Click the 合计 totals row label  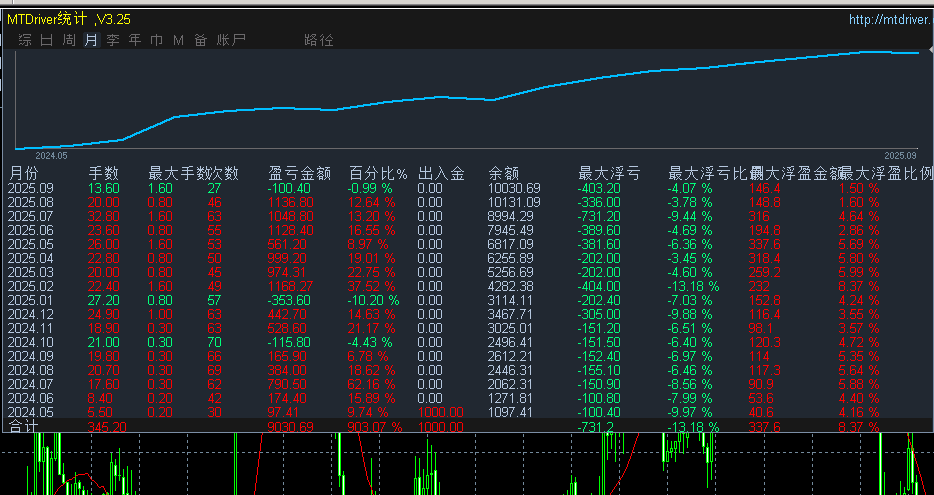point(25,426)
